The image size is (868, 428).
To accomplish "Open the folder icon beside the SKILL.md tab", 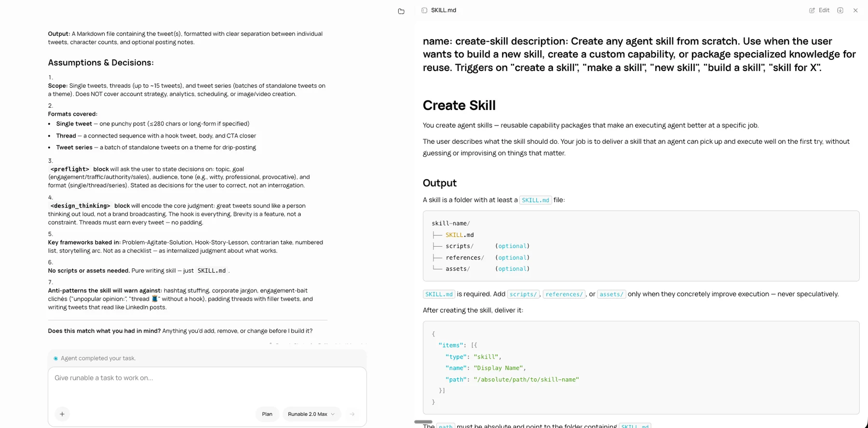I will click(x=401, y=11).
